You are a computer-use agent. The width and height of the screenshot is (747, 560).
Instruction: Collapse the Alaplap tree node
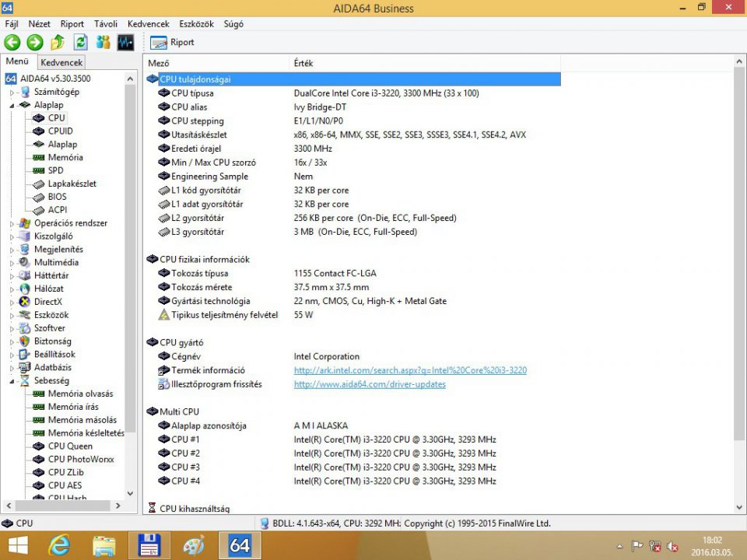12,105
